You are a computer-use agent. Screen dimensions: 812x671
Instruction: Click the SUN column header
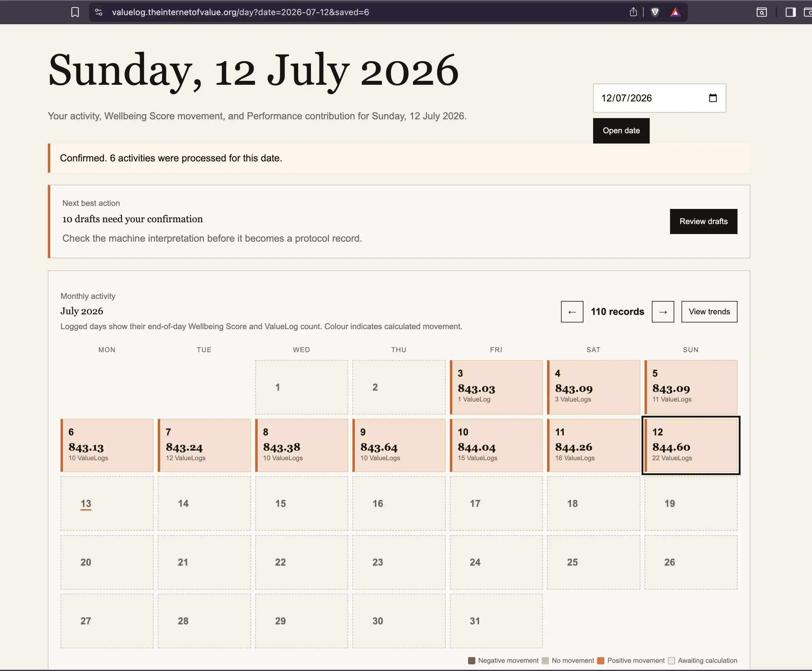[x=691, y=350]
